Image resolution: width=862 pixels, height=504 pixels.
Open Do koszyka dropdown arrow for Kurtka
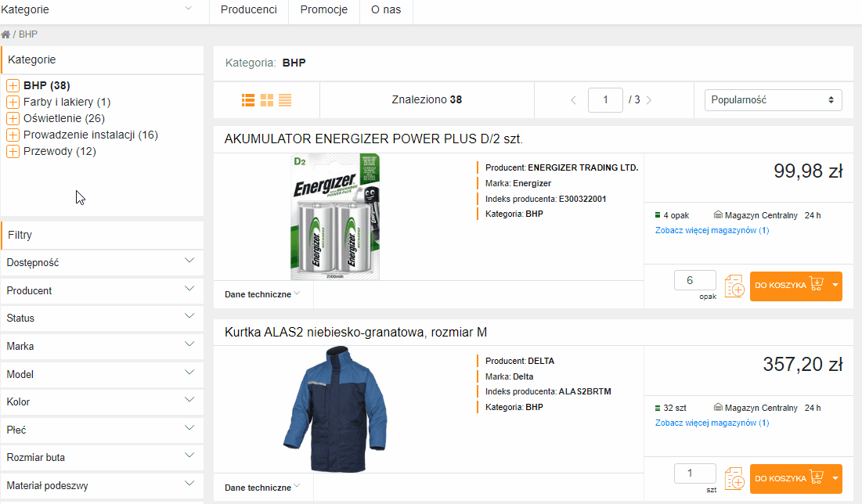[835, 479]
